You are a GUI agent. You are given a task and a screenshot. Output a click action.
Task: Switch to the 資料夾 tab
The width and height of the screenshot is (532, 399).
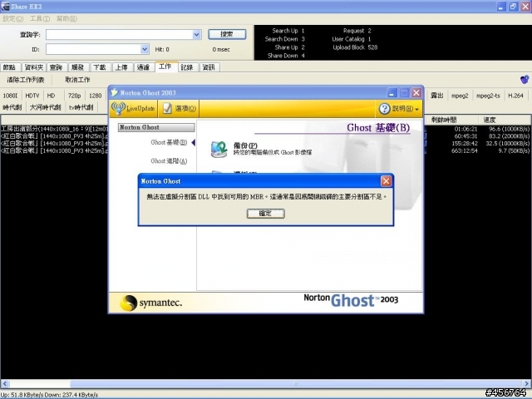(34, 67)
